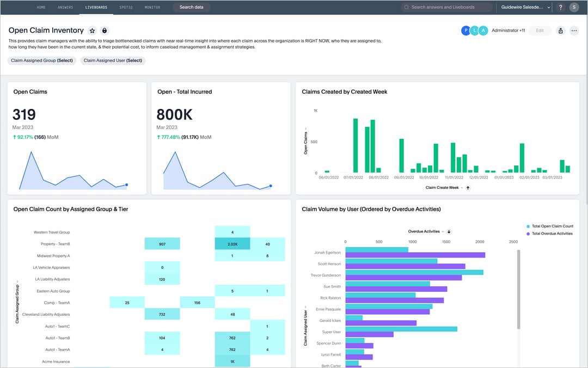
Task: Open the user profile avatar S
Action: click(x=574, y=8)
